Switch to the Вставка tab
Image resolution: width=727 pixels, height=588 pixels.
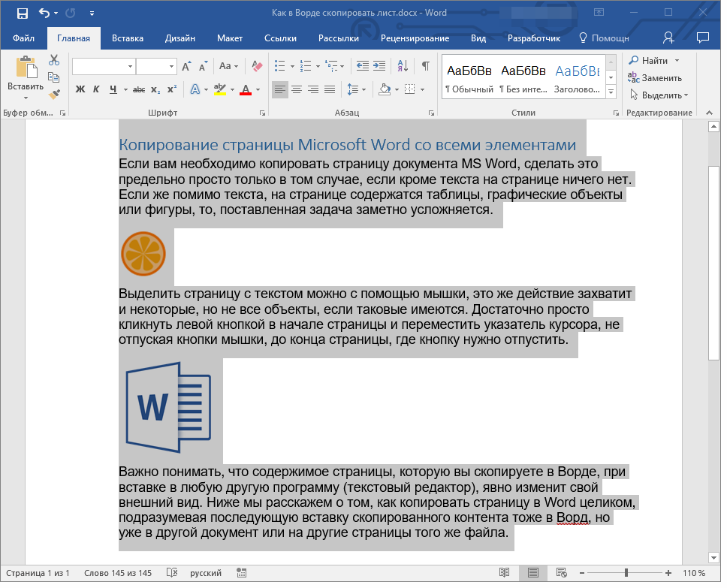point(128,38)
